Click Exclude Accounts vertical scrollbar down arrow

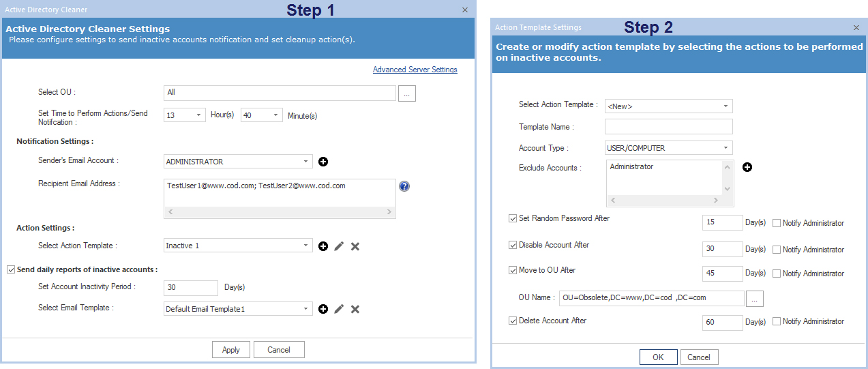tap(728, 189)
